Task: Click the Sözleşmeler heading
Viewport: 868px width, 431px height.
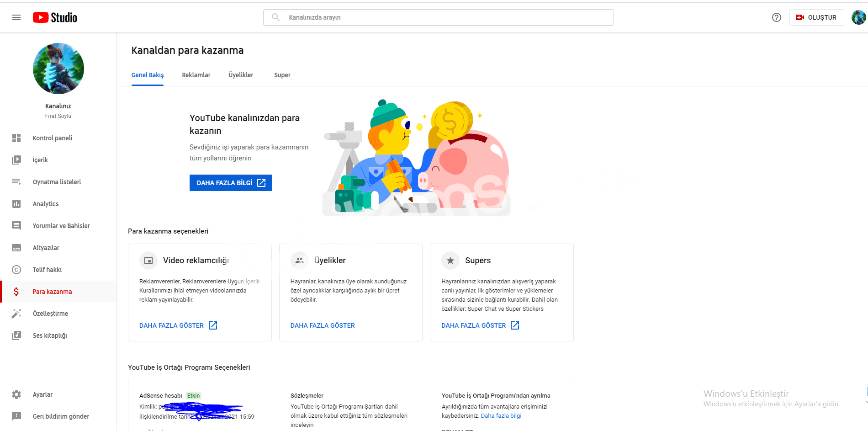Action: coord(307,396)
